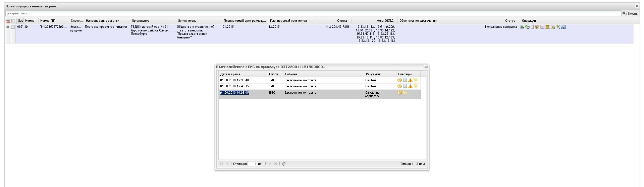View warning triangle for 15:40:15 entry
Viewport: 644px width, 187px height.
pos(410,86)
